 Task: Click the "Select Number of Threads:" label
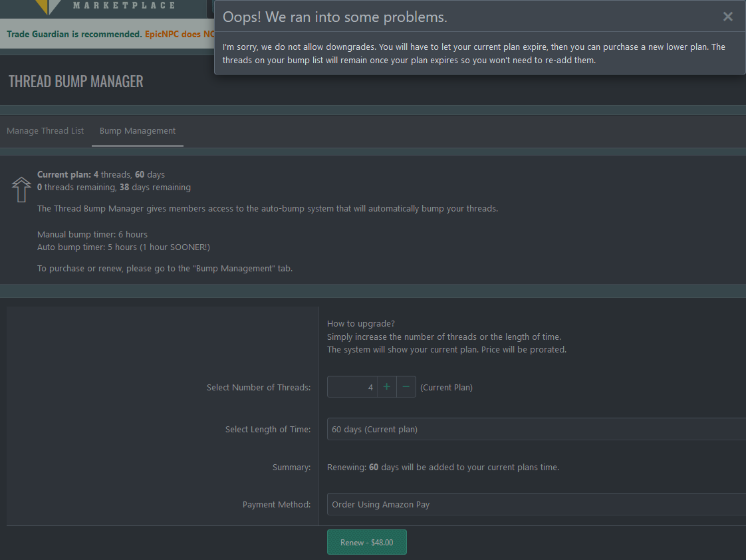pyautogui.click(x=259, y=387)
